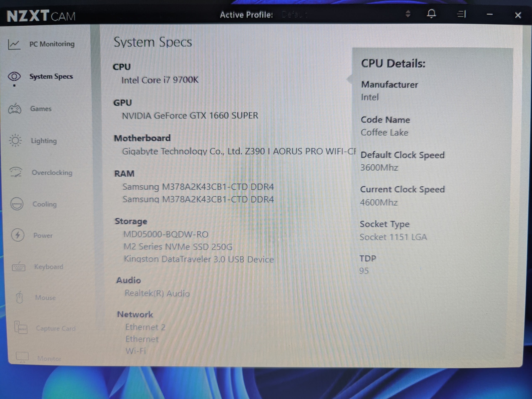Select Gigabyte Z390 I AORUS PRO motherboard entry
This screenshot has width=532, height=399.
coord(239,151)
